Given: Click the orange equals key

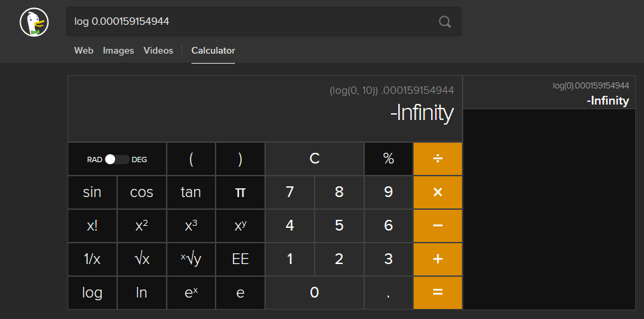Looking at the screenshot, I should point(438,293).
